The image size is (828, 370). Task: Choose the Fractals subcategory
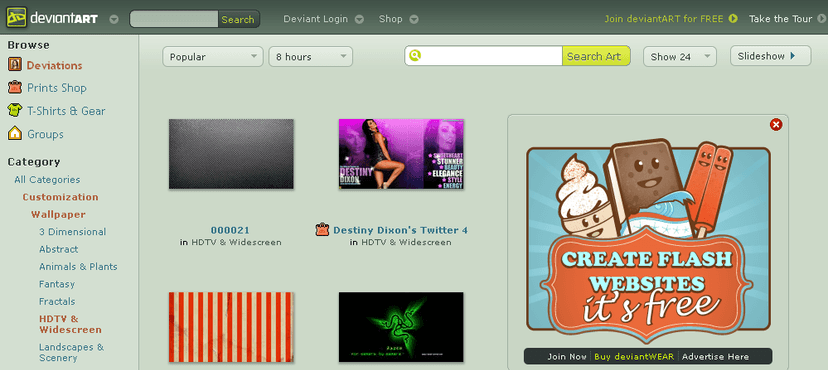pyautogui.click(x=57, y=301)
